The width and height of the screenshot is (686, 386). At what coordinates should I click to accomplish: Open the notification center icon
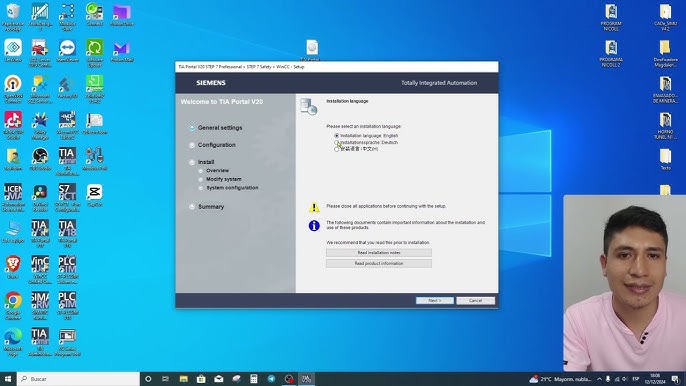point(676,379)
